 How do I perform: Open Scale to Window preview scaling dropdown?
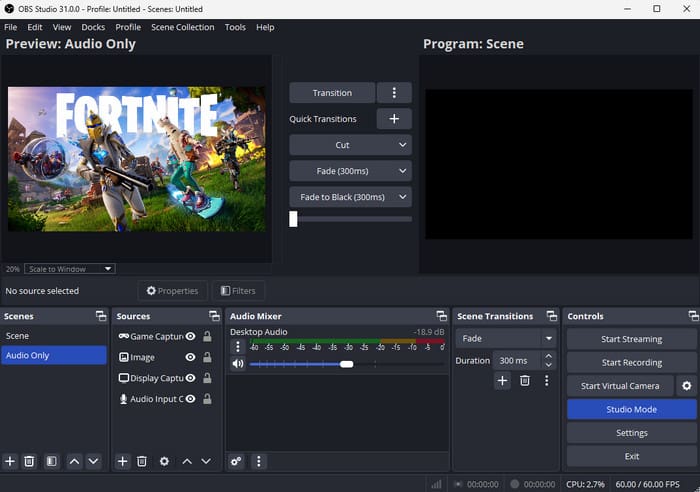coord(70,269)
